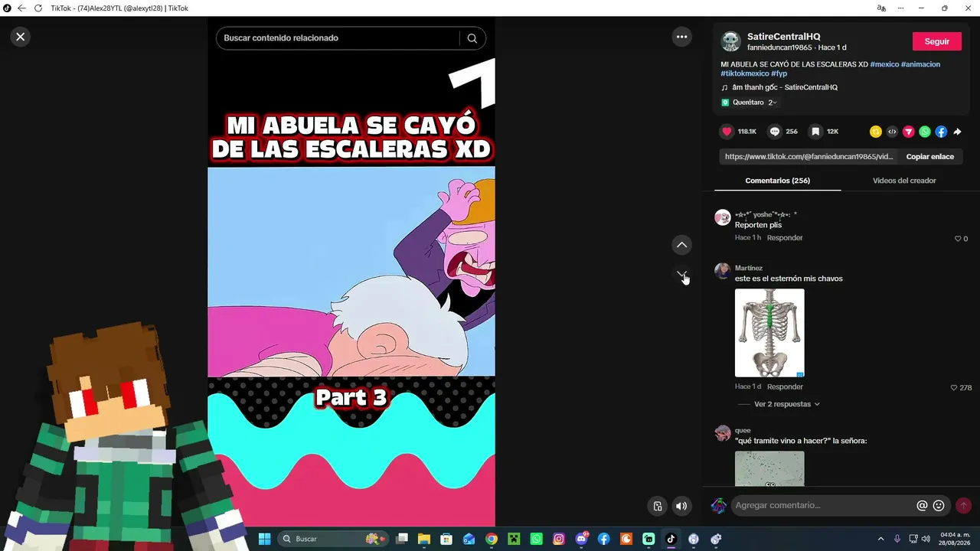Open comments via speech bubble icon
Viewport: 980px width, 551px height.
tap(775, 132)
